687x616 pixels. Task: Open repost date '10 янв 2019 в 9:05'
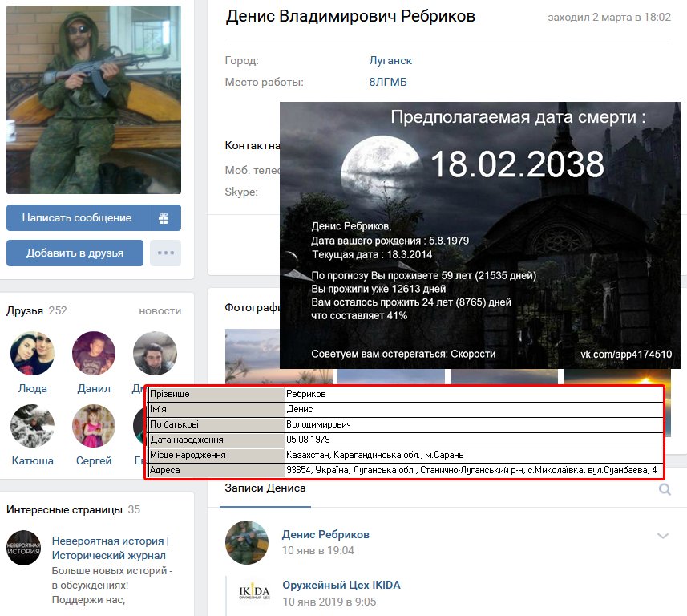point(329,602)
